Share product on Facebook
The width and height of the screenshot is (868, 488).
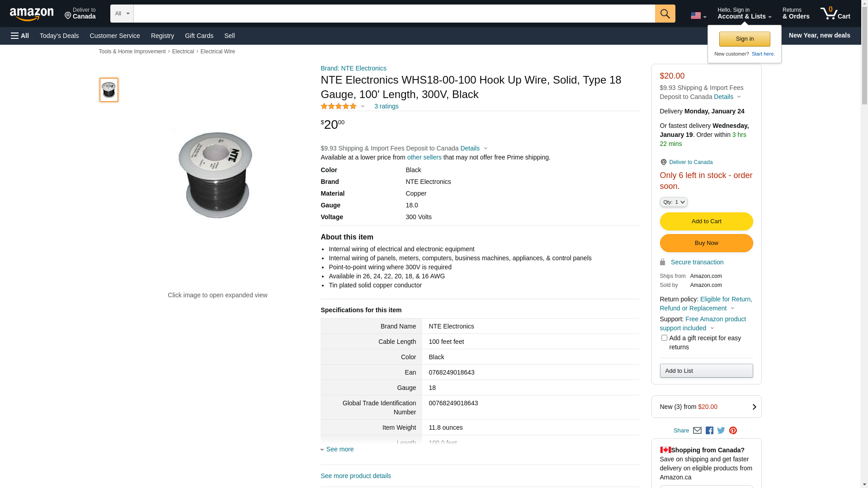(x=709, y=431)
